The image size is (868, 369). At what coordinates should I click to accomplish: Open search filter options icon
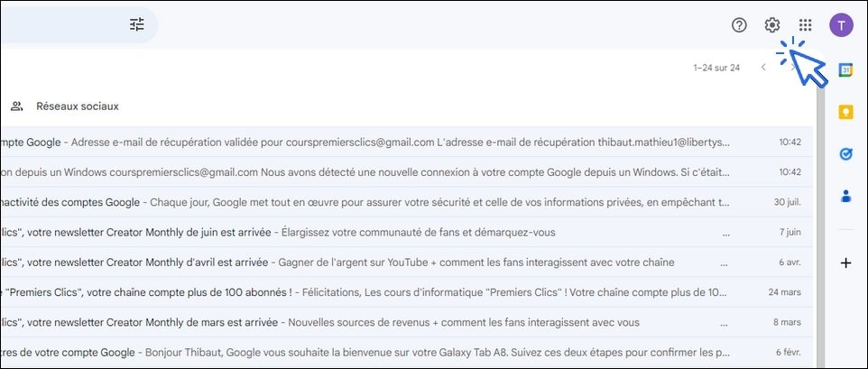click(137, 24)
